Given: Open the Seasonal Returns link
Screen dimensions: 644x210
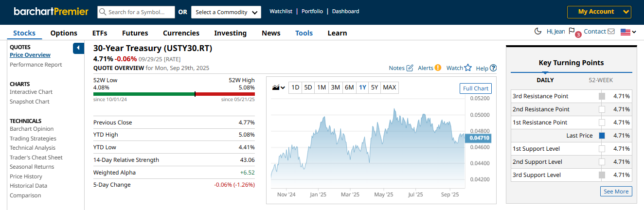Looking at the screenshot, I should 32,167.
